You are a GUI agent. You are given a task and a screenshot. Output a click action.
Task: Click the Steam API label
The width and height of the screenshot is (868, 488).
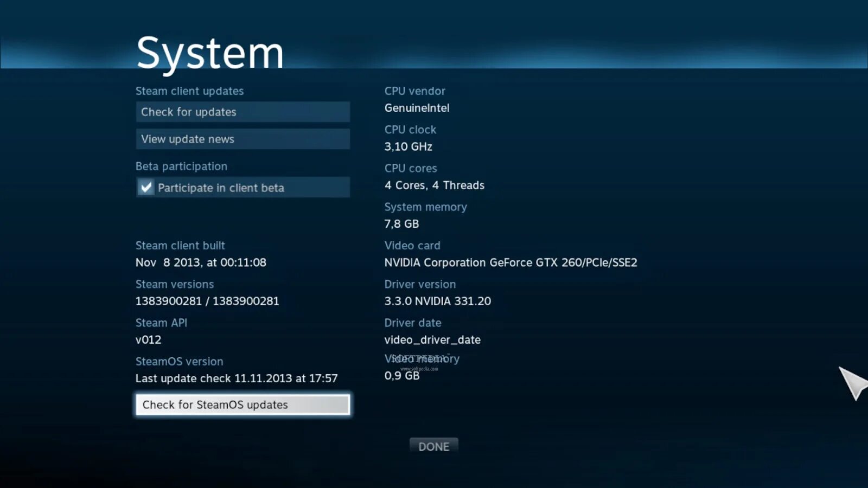(161, 323)
